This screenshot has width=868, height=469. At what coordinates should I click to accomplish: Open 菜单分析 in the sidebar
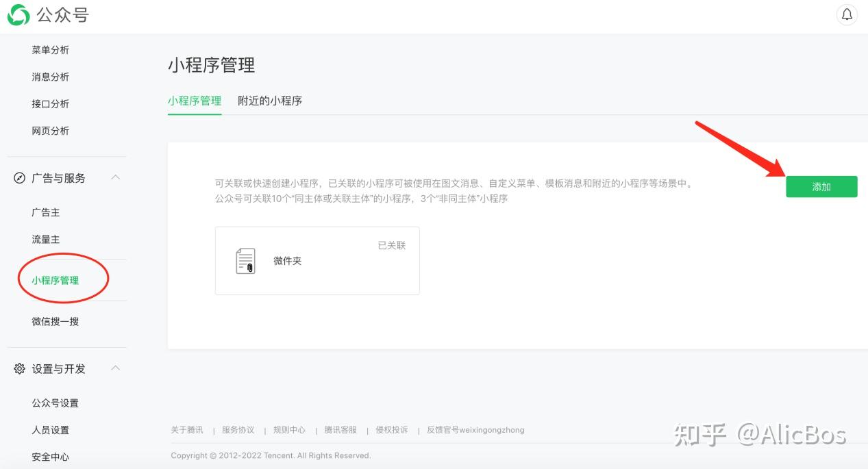(50, 50)
